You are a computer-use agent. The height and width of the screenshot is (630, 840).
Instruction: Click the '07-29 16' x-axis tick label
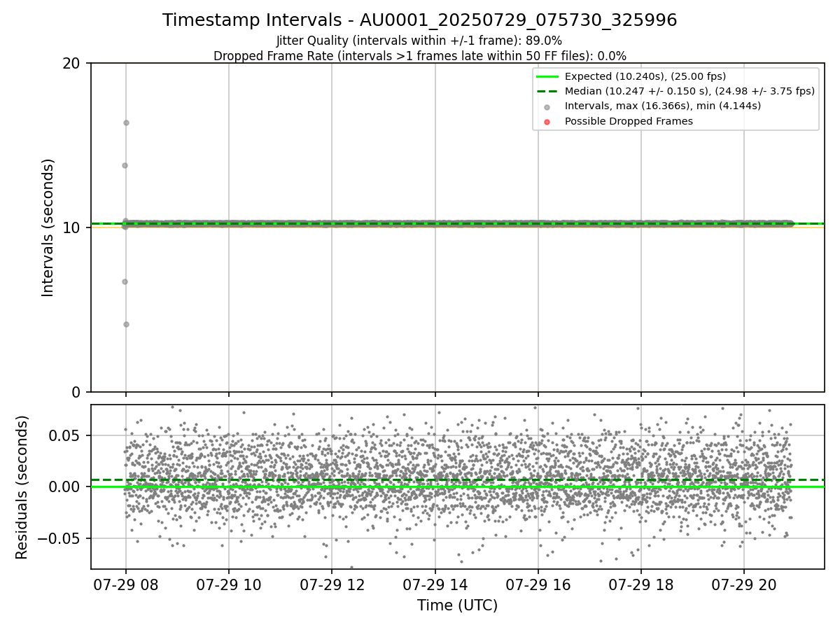pyautogui.click(x=538, y=585)
